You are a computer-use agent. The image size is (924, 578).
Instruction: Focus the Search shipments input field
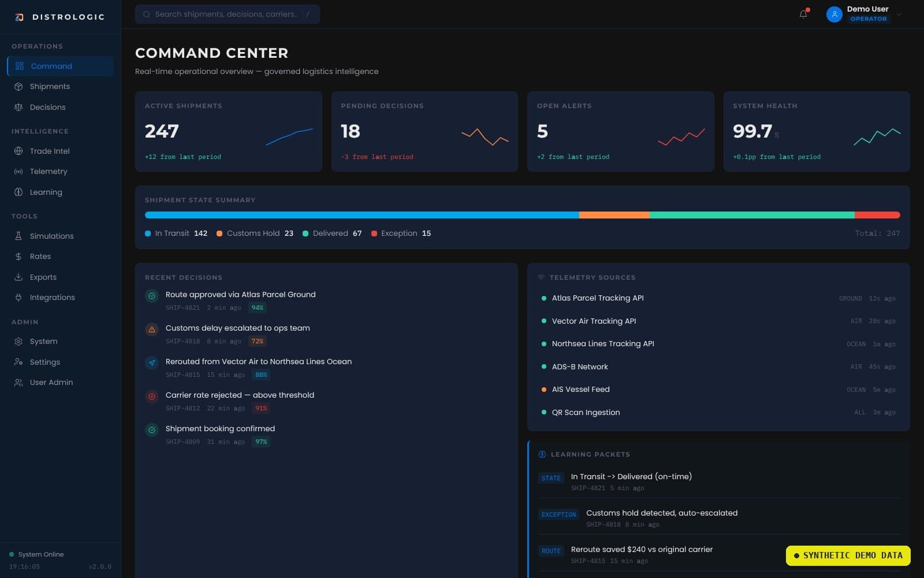coord(227,14)
